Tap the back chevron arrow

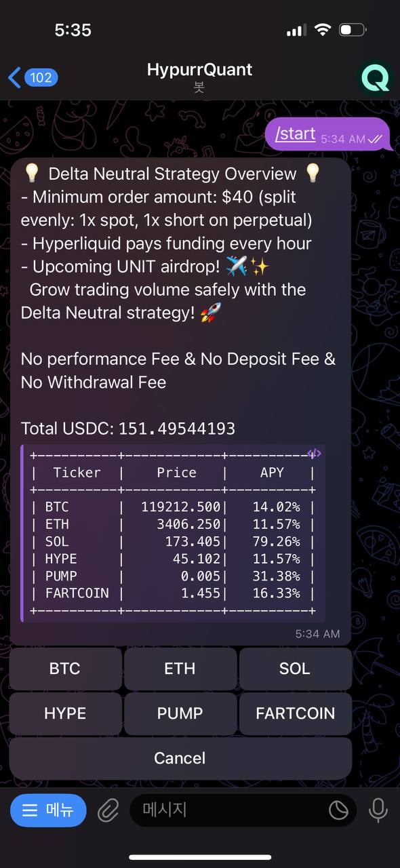pyautogui.click(x=14, y=77)
